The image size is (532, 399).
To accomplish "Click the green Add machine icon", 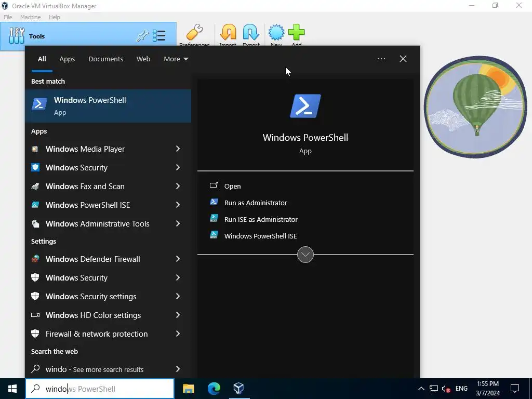I will 297,32.
